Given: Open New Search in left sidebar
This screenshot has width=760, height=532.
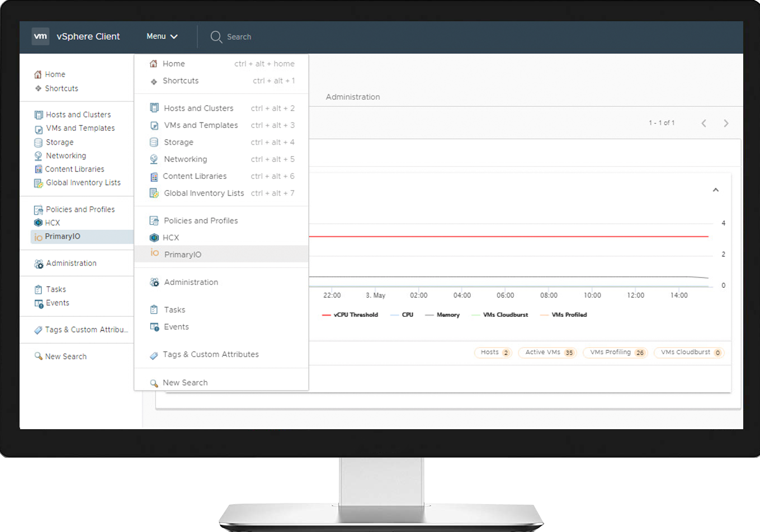Looking at the screenshot, I should tap(66, 357).
